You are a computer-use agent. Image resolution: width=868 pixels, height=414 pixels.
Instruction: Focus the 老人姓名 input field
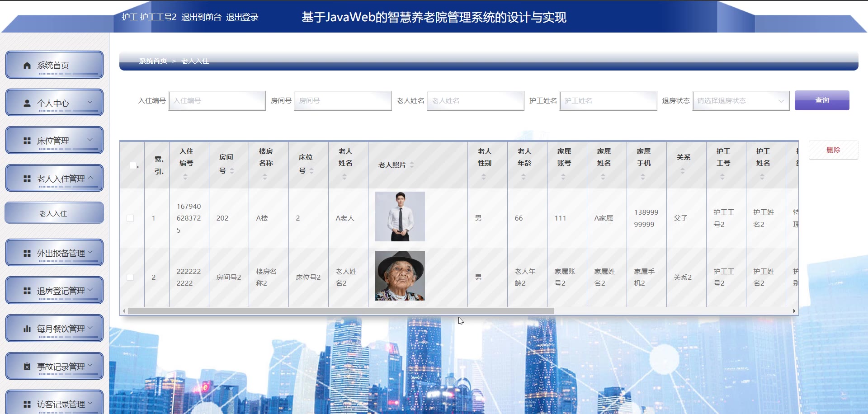(x=476, y=101)
